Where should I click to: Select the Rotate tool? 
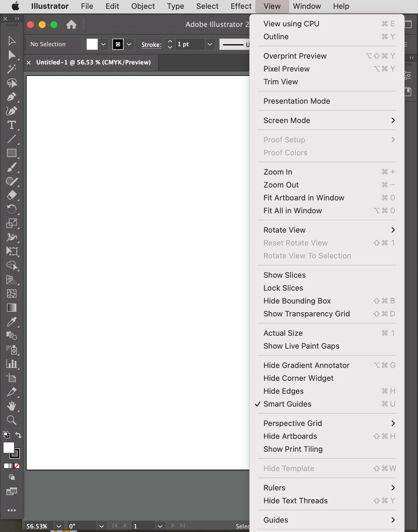click(12, 209)
